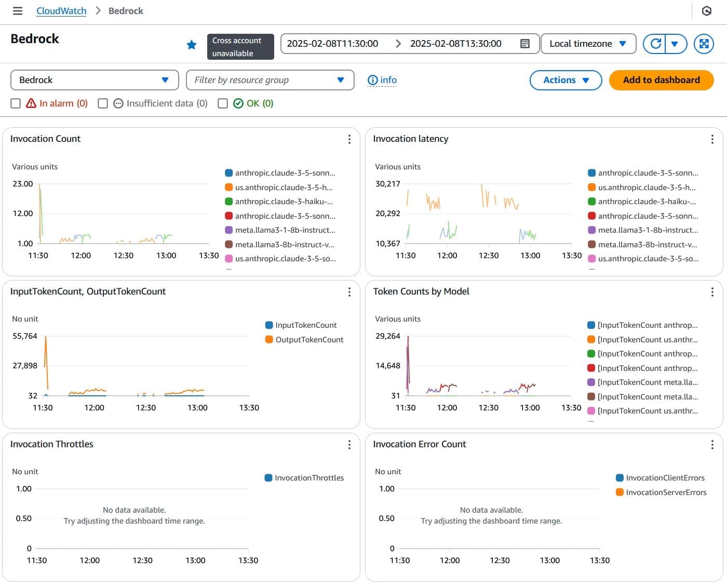Screen dimensions: 727x588
Task: Open the navigation hamburger menu
Action: [x=18, y=10]
